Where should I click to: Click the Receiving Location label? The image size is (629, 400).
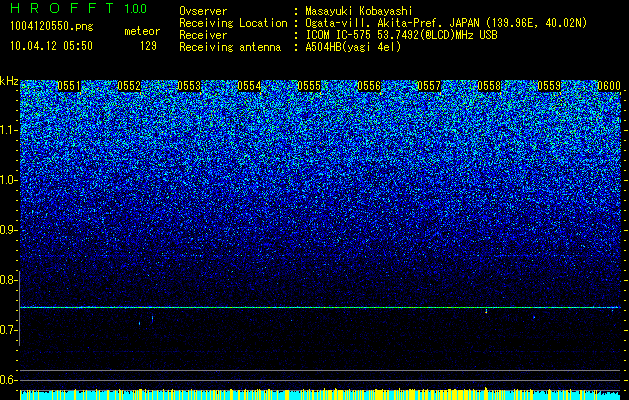click(x=233, y=23)
